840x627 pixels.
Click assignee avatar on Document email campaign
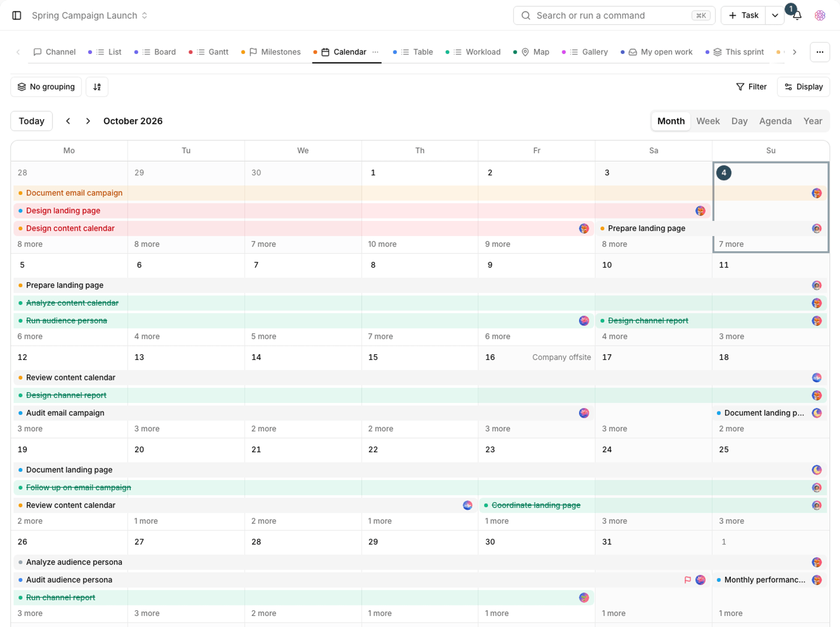(x=816, y=193)
